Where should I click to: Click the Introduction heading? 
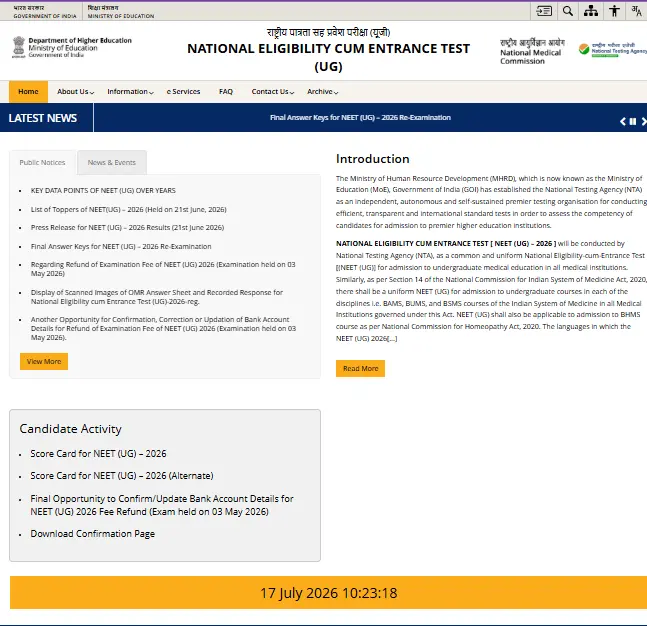(x=373, y=159)
